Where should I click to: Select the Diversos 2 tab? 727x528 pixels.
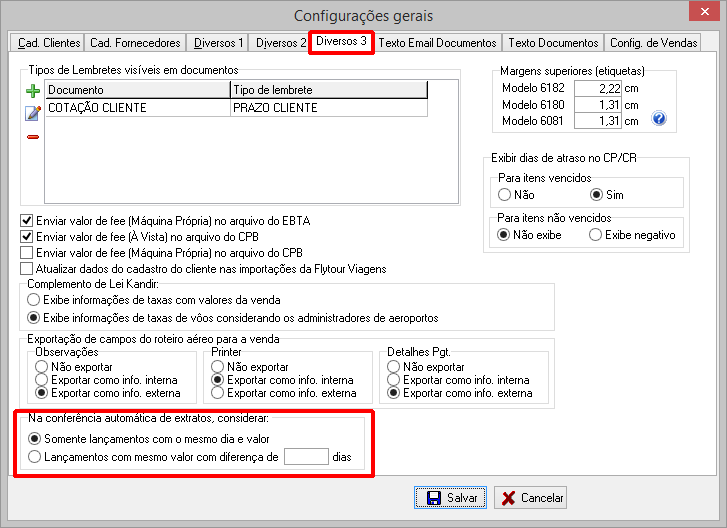[x=281, y=43]
